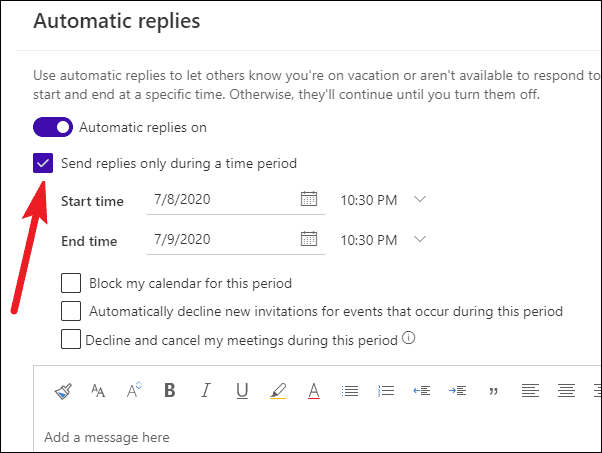Decrease the paragraph indent
Viewport: 602px width, 453px height.
421,391
